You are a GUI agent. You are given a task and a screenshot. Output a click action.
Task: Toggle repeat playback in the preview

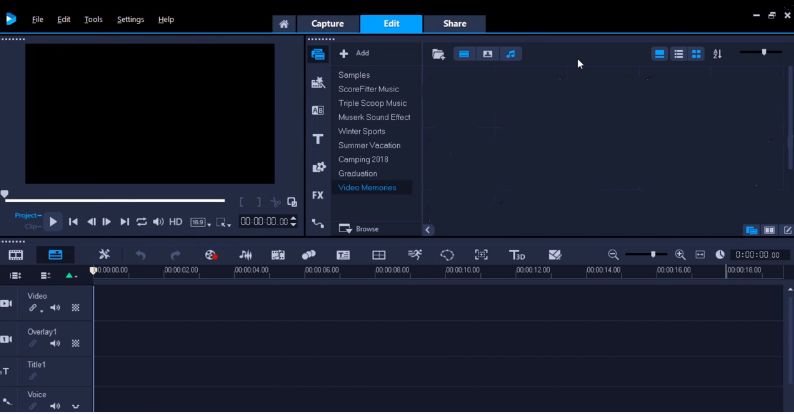pyautogui.click(x=141, y=222)
